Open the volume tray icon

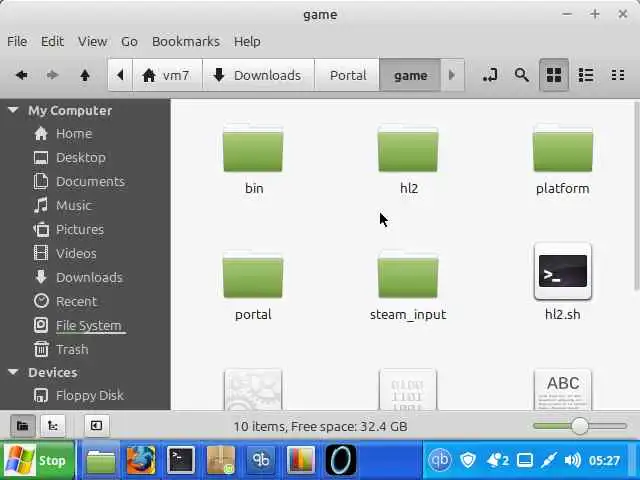tap(572, 460)
